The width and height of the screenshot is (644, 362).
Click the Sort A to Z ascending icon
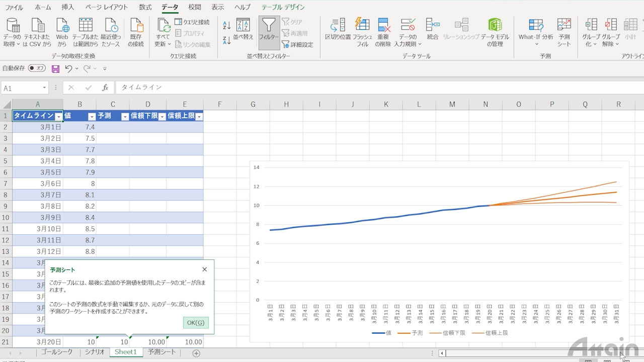click(226, 26)
